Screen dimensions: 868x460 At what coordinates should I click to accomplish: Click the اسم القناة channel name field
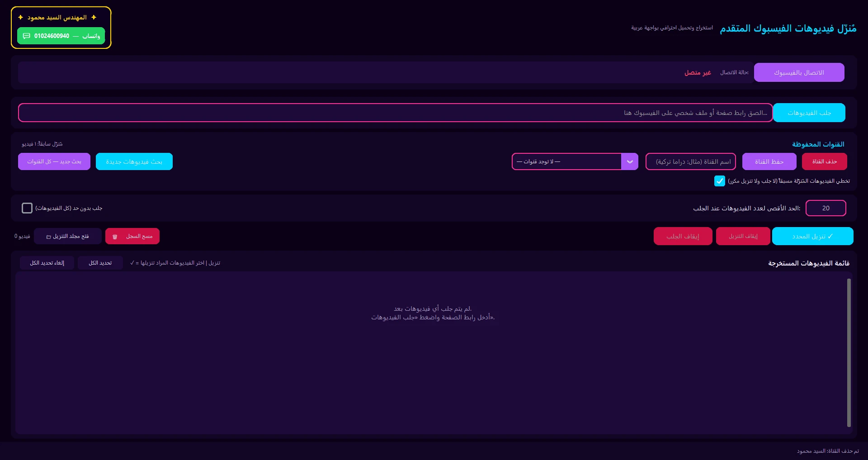[x=691, y=161]
